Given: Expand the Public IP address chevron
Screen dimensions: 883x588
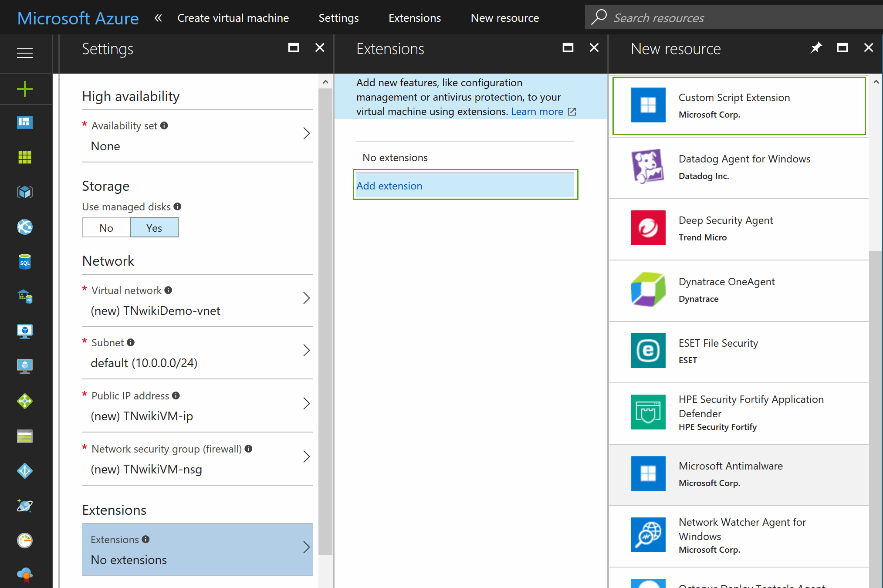Looking at the screenshot, I should click(x=307, y=403).
